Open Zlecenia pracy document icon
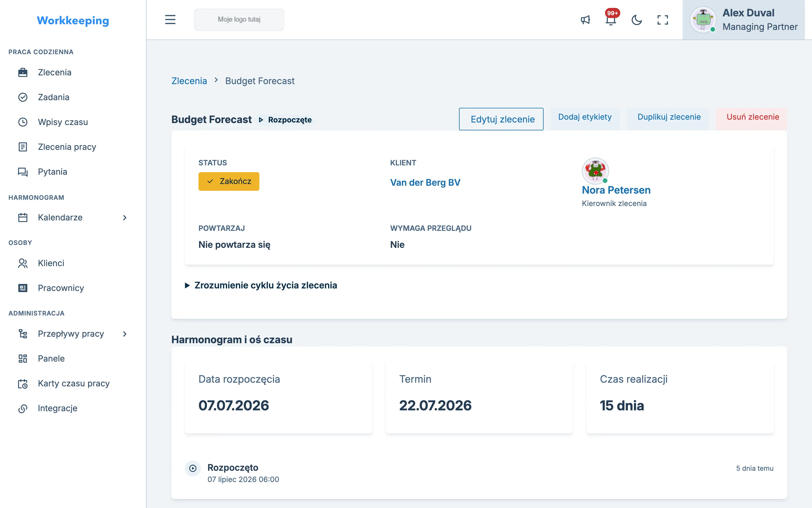Image resolution: width=812 pixels, height=508 pixels. tap(23, 147)
